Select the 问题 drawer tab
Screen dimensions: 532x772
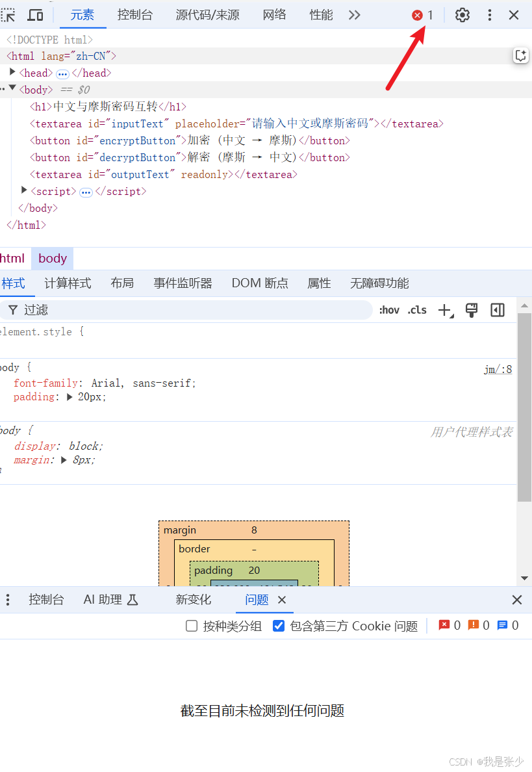tap(257, 599)
